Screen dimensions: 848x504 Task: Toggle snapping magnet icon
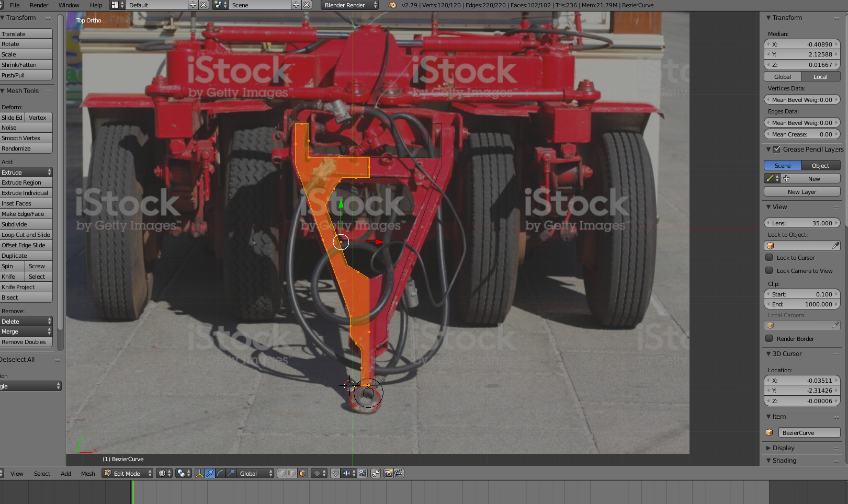coord(335,473)
